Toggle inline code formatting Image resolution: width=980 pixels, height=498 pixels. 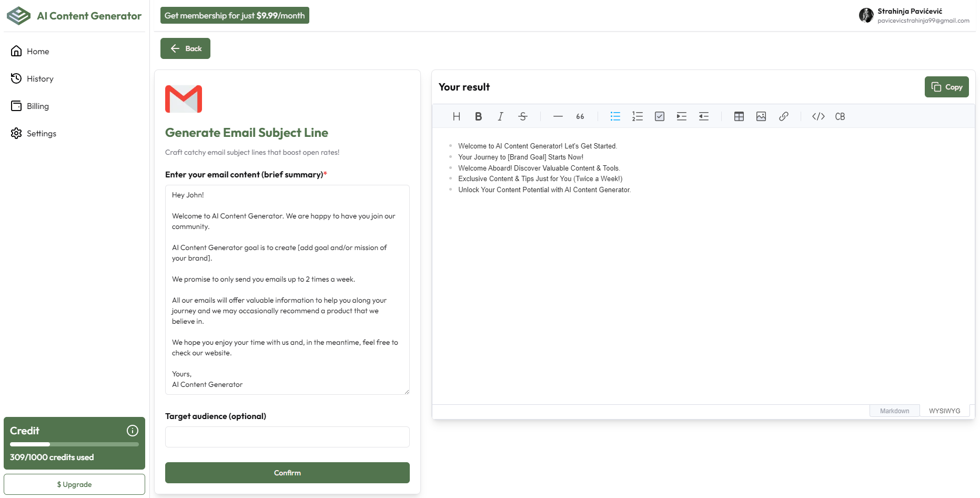pyautogui.click(x=819, y=116)
